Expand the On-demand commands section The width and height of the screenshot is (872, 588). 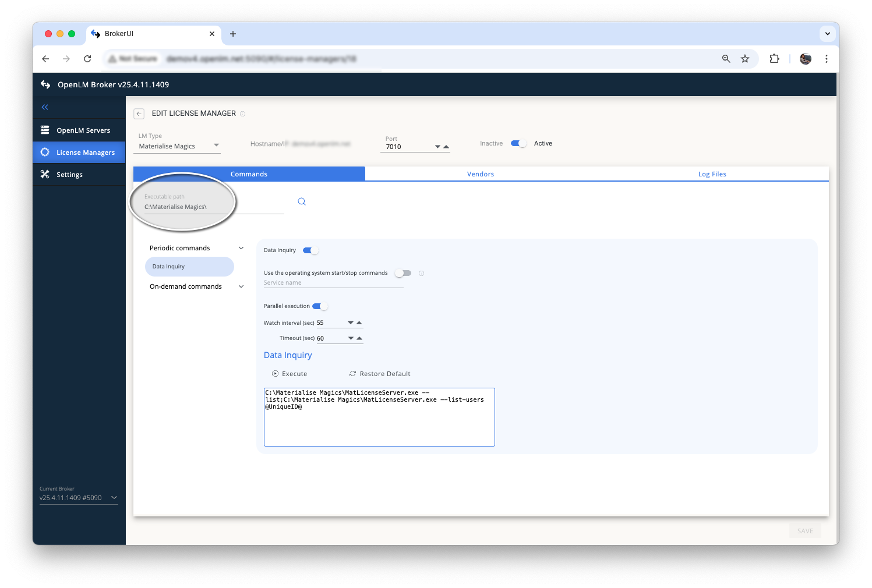241,286
